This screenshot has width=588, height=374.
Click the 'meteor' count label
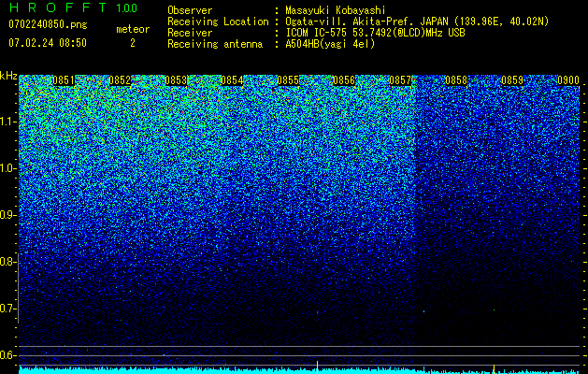tap(133, 29)
